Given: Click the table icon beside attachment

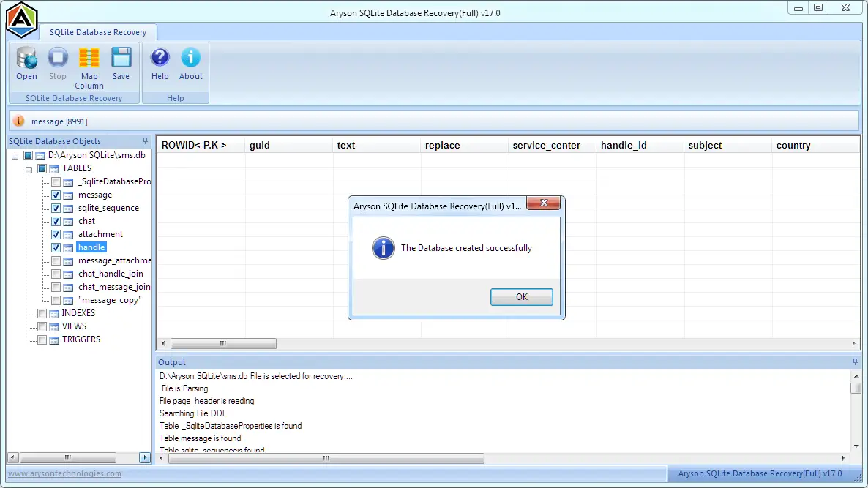Looking at the screenshot, I should pos(68,235).
